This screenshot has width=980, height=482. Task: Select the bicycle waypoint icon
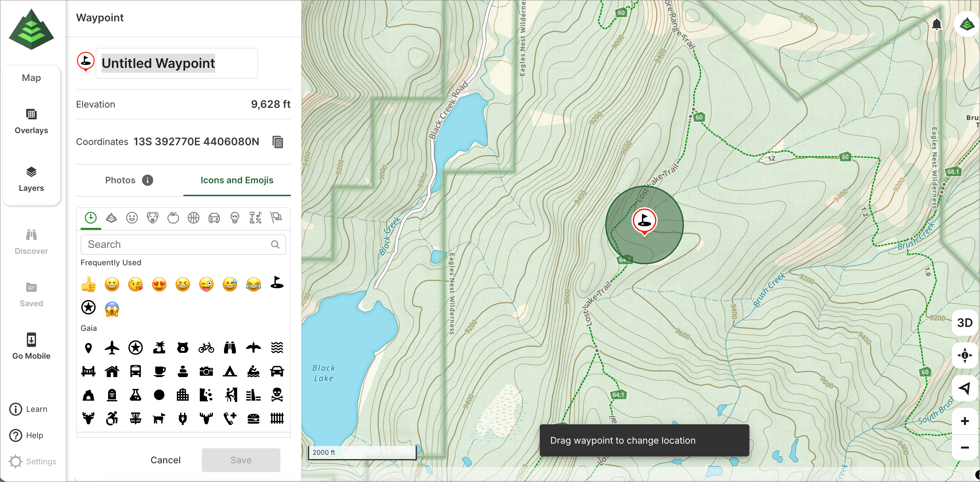(206, 348)
